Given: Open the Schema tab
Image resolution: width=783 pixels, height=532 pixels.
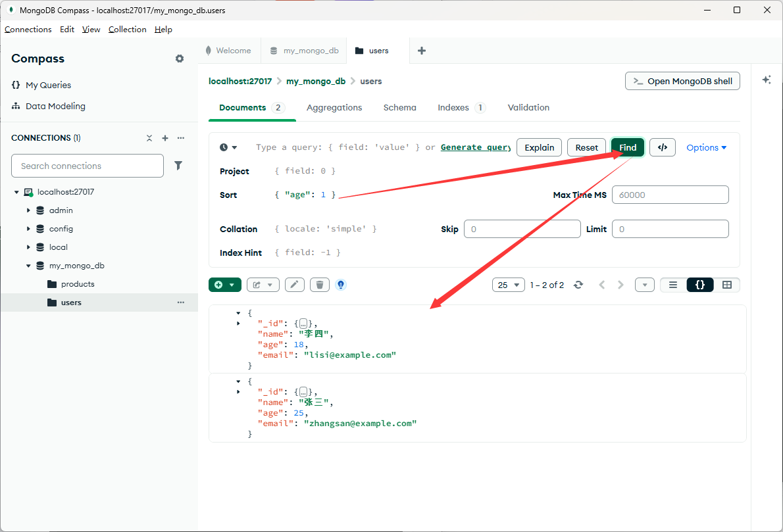Looking at the screenshot, I should [x=399, y=107].
